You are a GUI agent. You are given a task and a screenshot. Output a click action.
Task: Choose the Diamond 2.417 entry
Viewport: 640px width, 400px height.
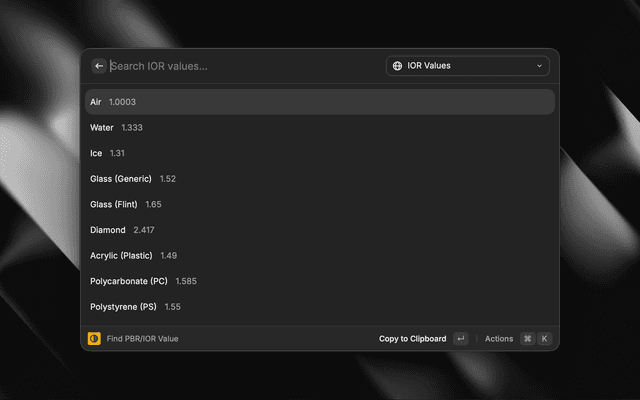(x=319, y=230)
